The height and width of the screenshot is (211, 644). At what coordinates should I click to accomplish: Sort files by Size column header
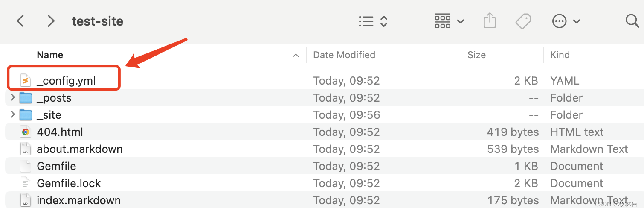click(x=476, y=55)
